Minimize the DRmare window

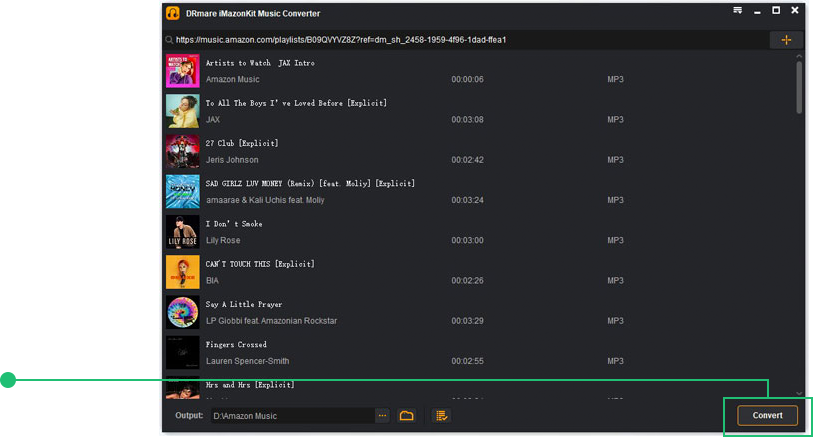coord(757,11)
